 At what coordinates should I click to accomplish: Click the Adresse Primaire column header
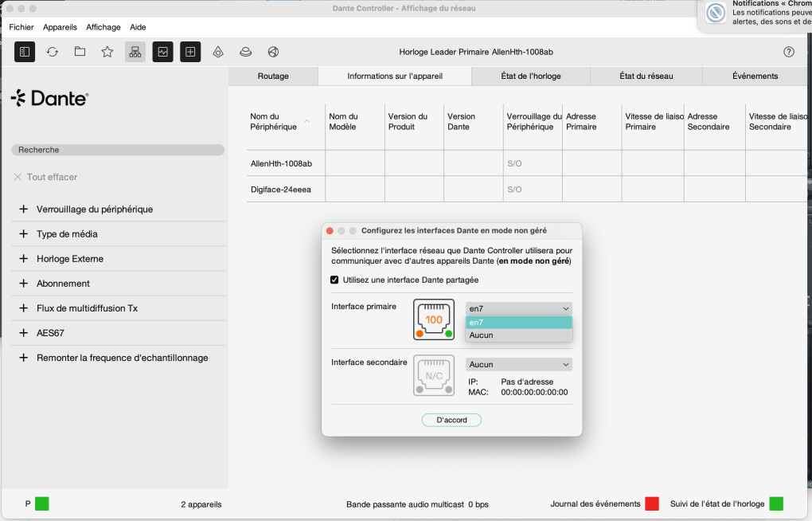[x=592, y=121]
